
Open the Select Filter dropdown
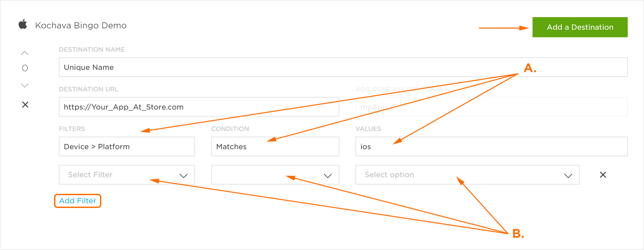pyautogui.click(x=127, y=175)
